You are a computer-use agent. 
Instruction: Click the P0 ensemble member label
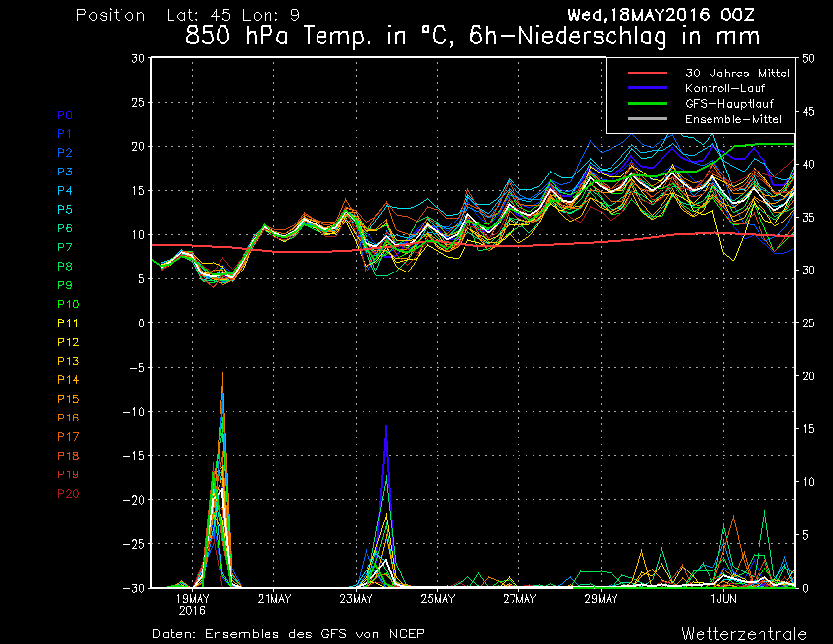coord(65,115)
